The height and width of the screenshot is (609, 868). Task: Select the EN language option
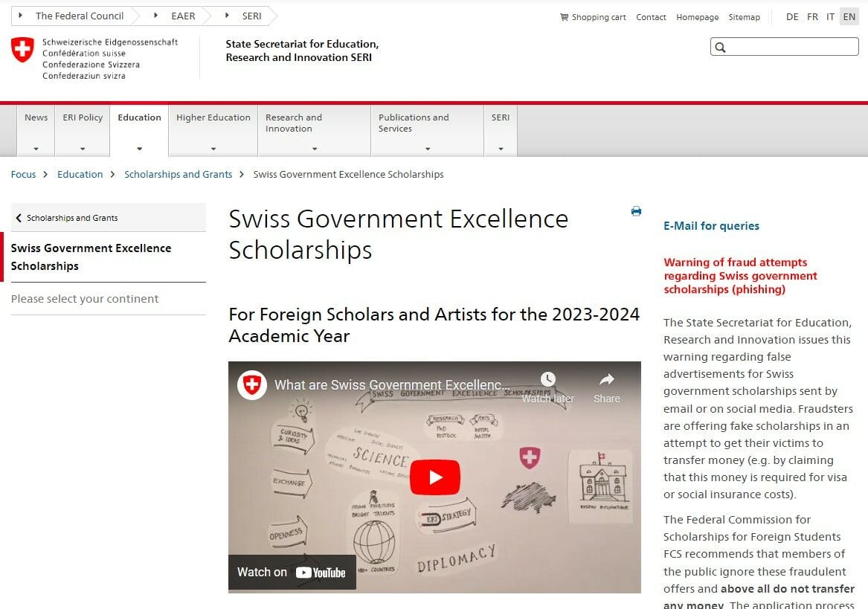[x=849, y=16]
